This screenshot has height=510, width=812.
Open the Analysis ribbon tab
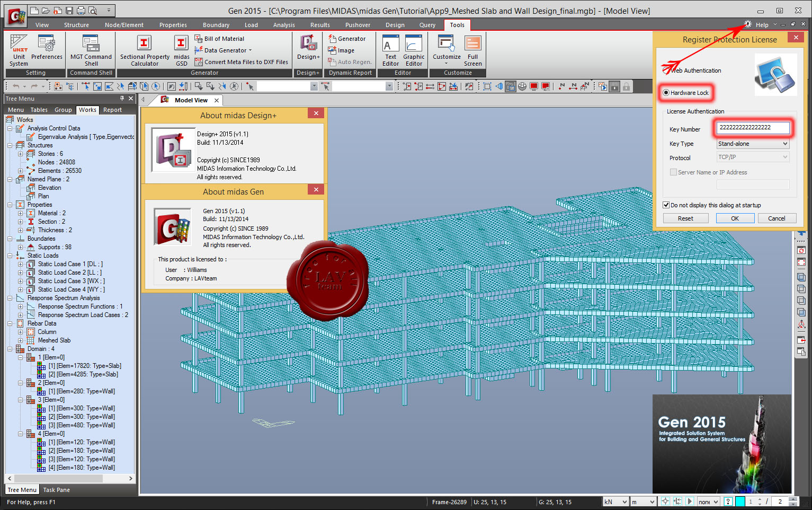[x=284, y=25]
